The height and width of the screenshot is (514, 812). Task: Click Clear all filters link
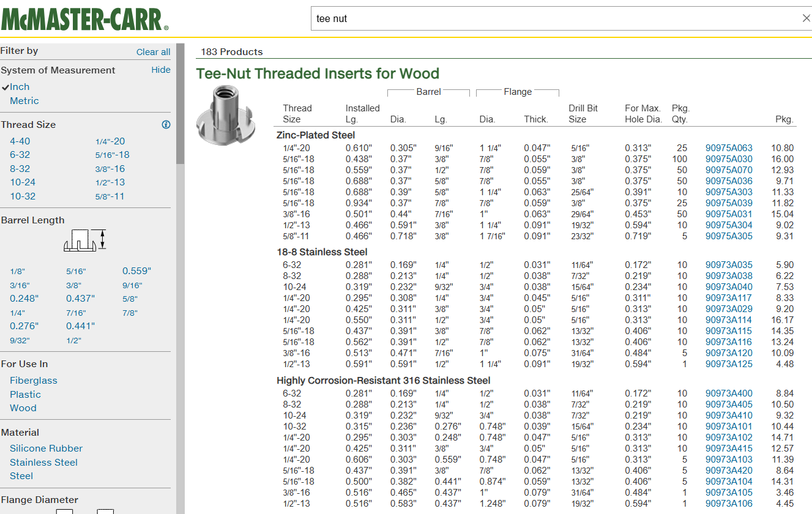tap(153, 52)
